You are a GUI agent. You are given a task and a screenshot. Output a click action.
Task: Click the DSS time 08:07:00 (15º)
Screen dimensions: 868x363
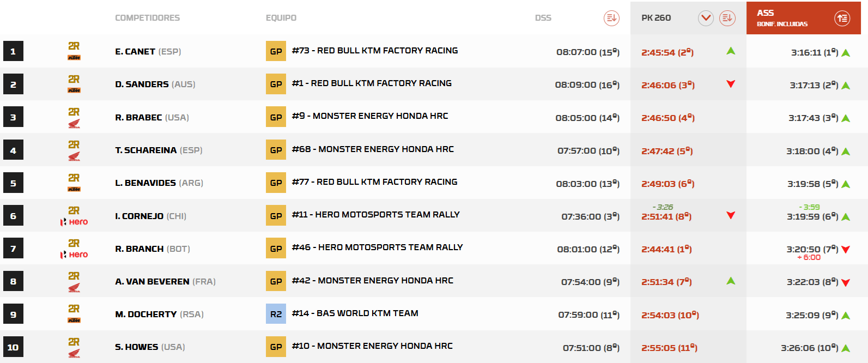coord(588,52)
